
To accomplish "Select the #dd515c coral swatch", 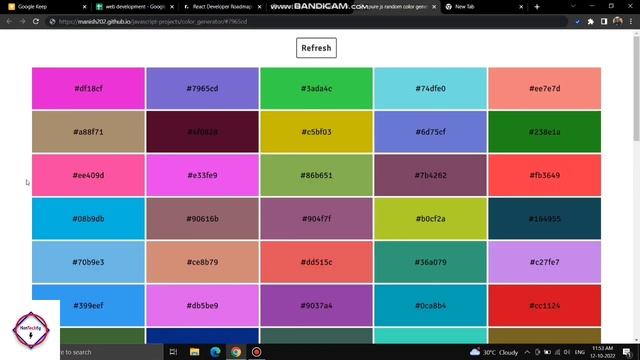I will click(x=316, y=262).
